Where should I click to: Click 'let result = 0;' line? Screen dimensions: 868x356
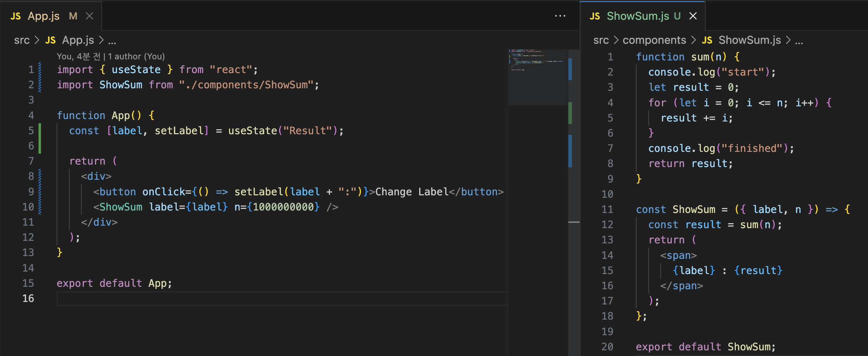tap(693, 87)
